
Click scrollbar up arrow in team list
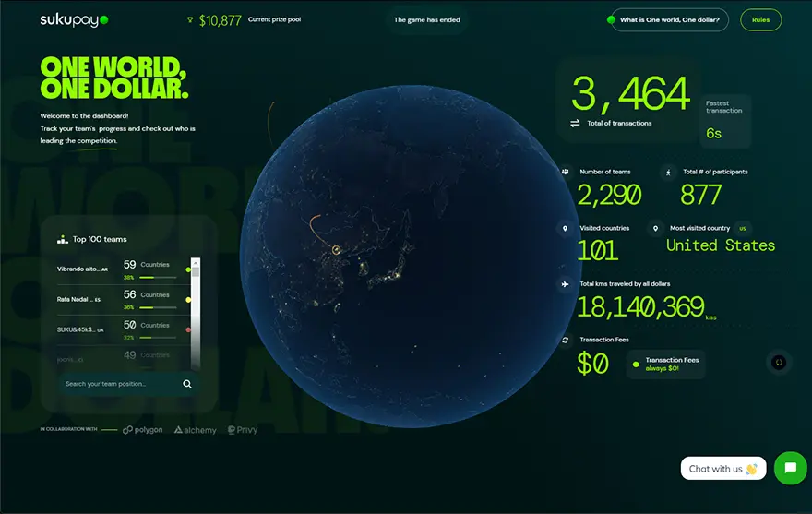(196, 263)
